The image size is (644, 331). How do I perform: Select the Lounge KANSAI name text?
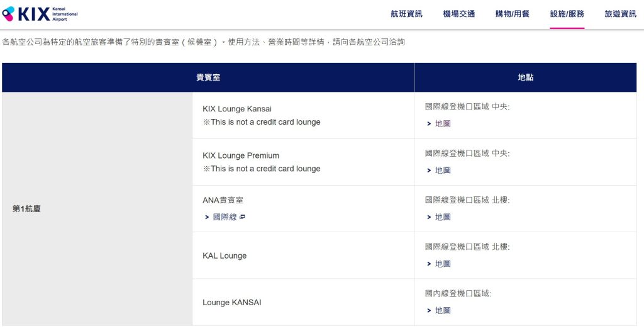(x=231, y=303)
